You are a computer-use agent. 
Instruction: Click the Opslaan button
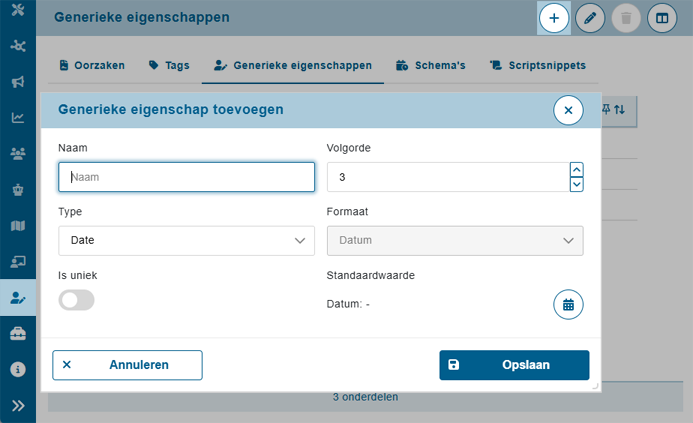pyautogui.click(x=514, y=365)
